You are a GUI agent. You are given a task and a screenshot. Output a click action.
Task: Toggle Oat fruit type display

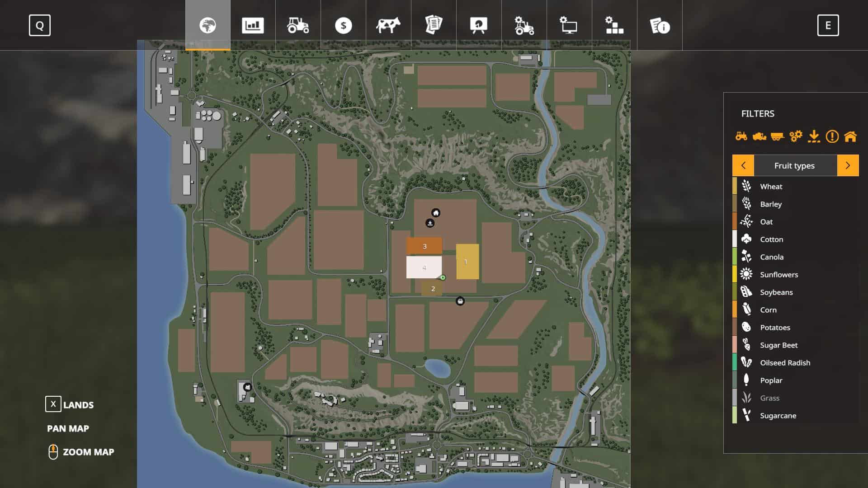[x=795, y=221]
